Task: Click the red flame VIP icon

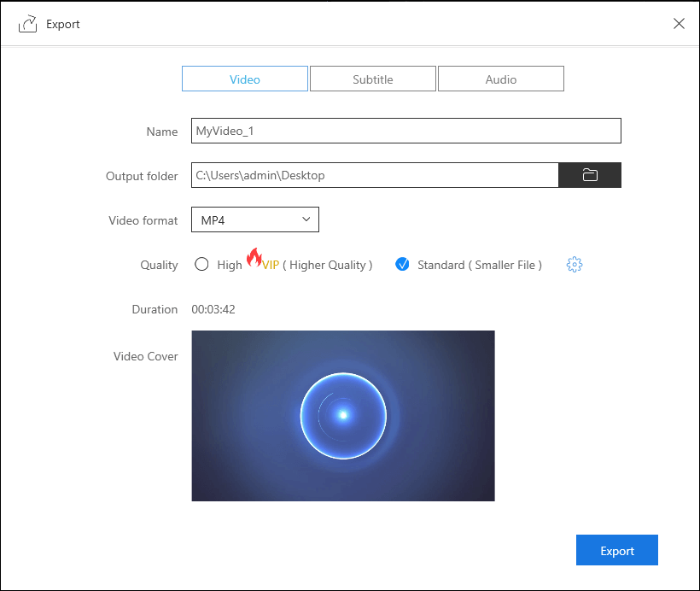Action: pos(254,257)
